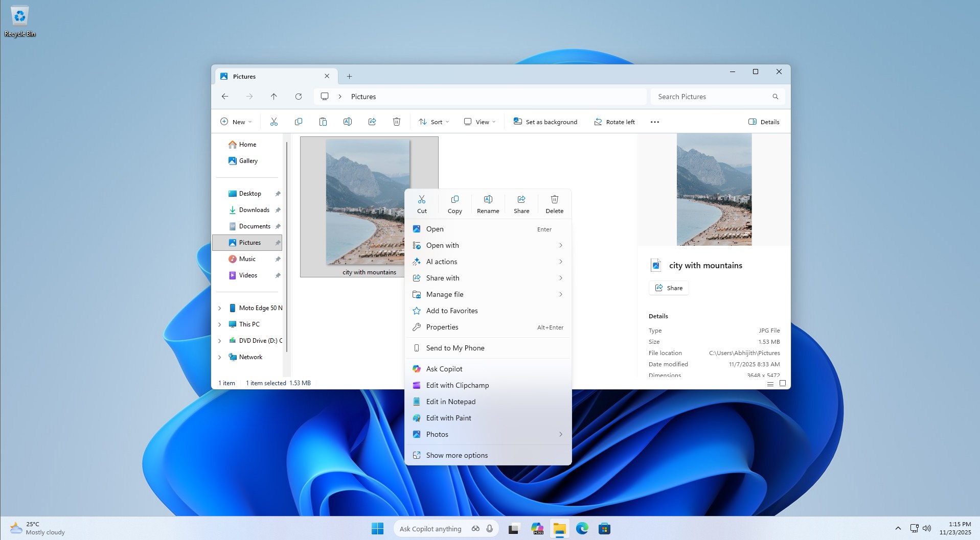Open the See more ellipsis on the toolbar

pos(654,122)
